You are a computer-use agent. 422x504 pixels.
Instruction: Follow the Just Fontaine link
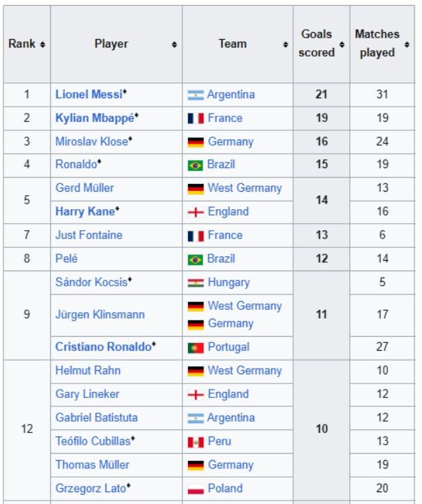coord(88,235)
